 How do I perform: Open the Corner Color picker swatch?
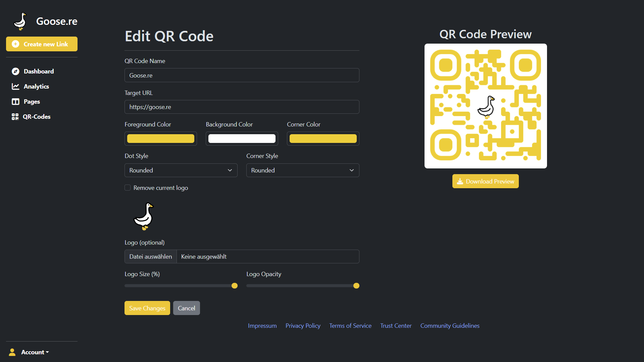click(323, 139)
